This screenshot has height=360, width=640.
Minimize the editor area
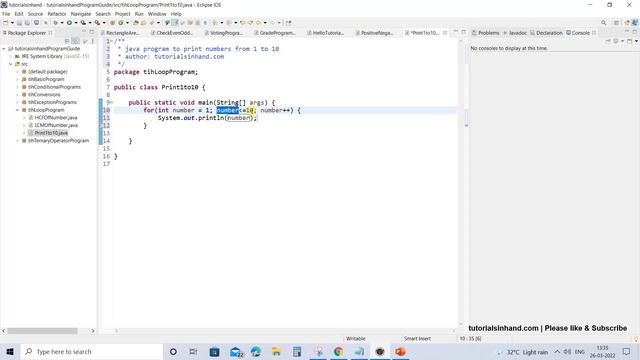[456, 32]
